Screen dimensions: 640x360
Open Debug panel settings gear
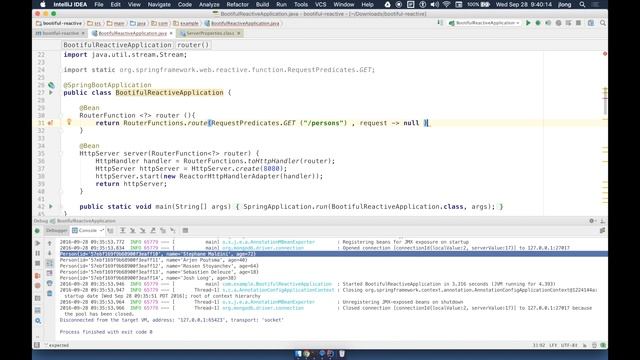coord(591,221)
